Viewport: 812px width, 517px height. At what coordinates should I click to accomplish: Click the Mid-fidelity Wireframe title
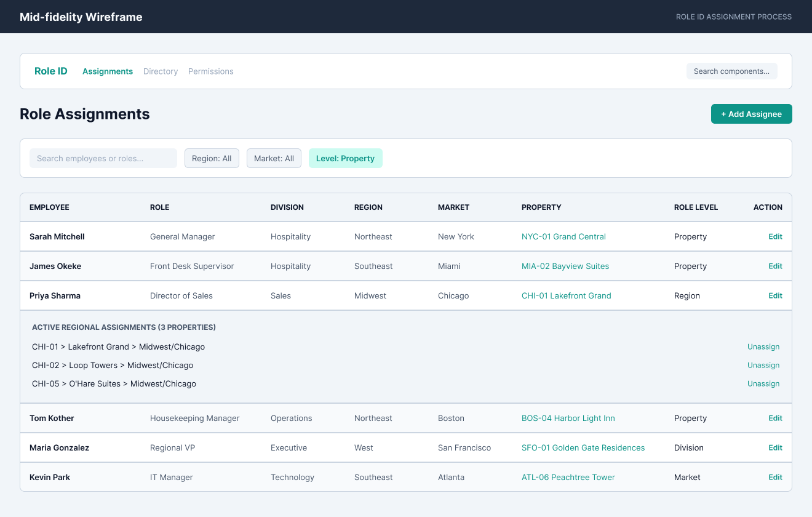(x=81, y=17)
